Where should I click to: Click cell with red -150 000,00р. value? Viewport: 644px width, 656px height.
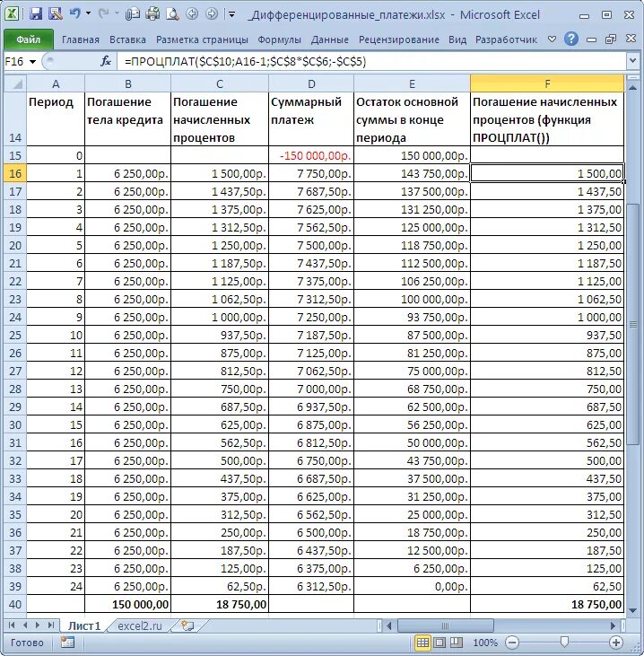311,155
